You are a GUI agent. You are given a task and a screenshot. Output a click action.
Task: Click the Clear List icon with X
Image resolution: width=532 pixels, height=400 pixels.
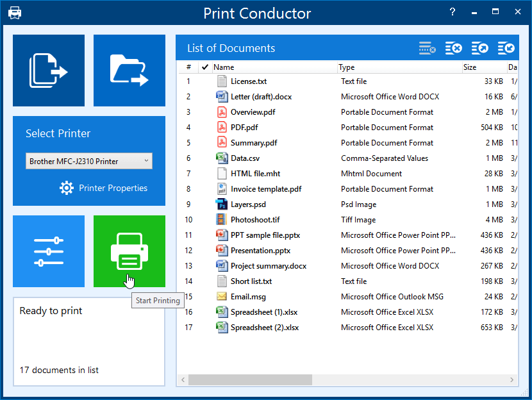[x=454, y=48]
